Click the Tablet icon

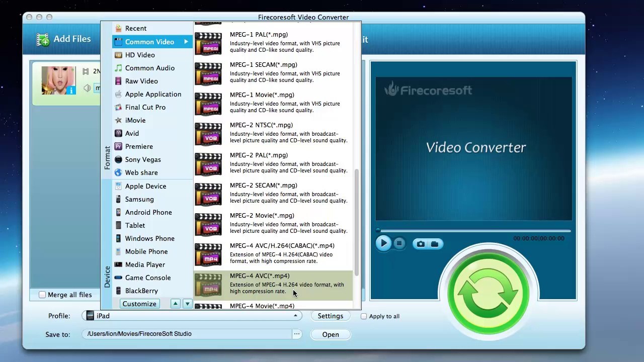point(118,225)
